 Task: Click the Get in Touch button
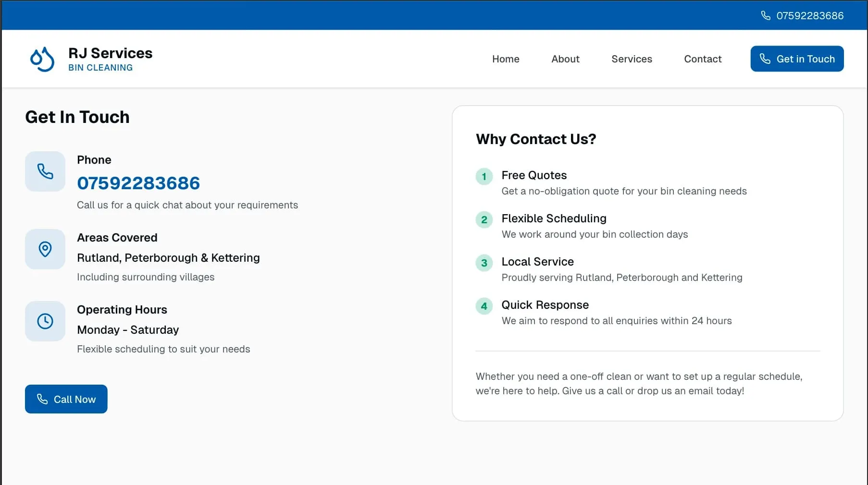797,59
